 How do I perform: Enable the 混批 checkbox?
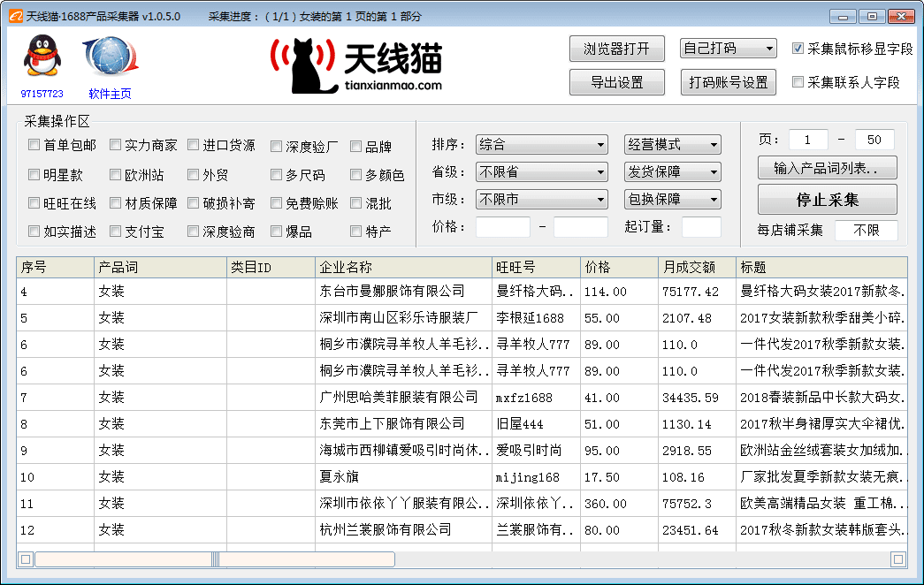point(356,203)
